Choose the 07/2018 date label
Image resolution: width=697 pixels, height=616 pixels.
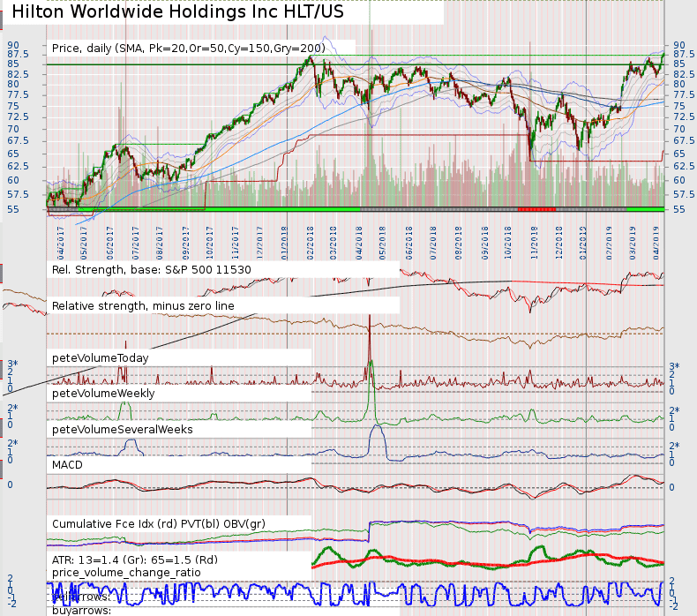click(433, 244)
